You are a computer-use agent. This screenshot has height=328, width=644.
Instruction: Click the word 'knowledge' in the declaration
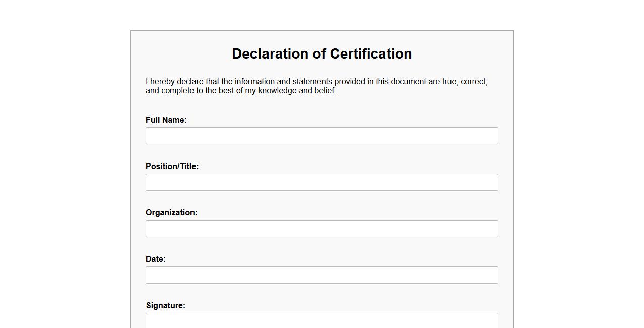coord(277,91)
